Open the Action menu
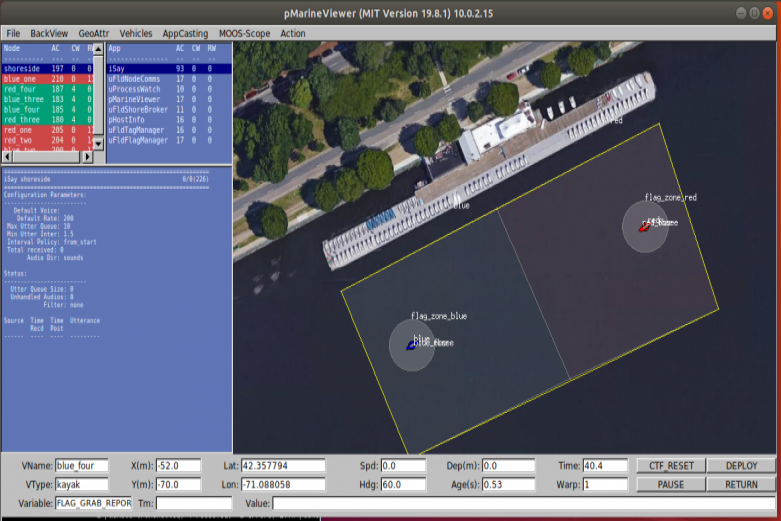781x521 pixels. (292, 33)
